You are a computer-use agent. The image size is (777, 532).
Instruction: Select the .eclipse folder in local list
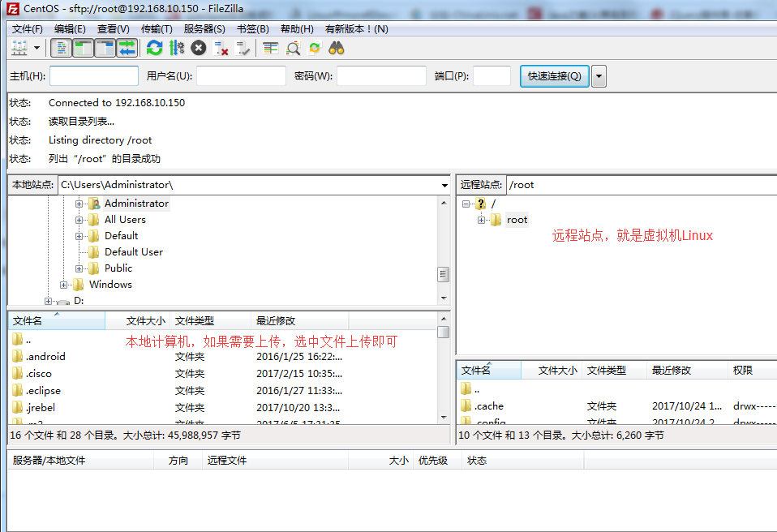tap(43, 390)
